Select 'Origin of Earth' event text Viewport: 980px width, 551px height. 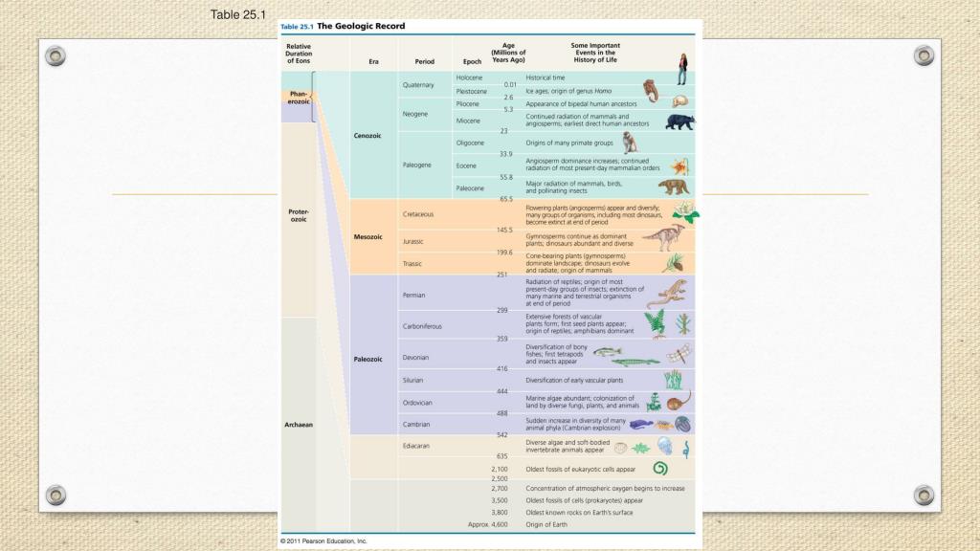(x=546, y=525)
